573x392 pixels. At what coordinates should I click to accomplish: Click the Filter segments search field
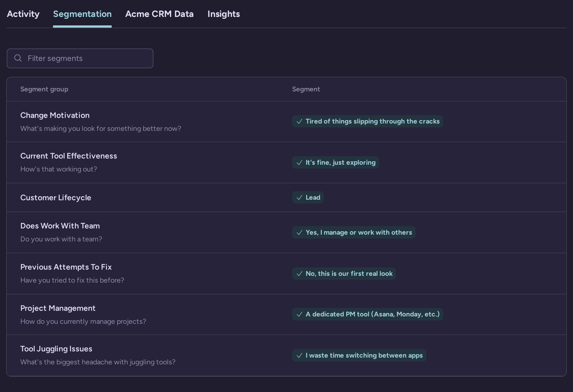(x=80, y=58)
